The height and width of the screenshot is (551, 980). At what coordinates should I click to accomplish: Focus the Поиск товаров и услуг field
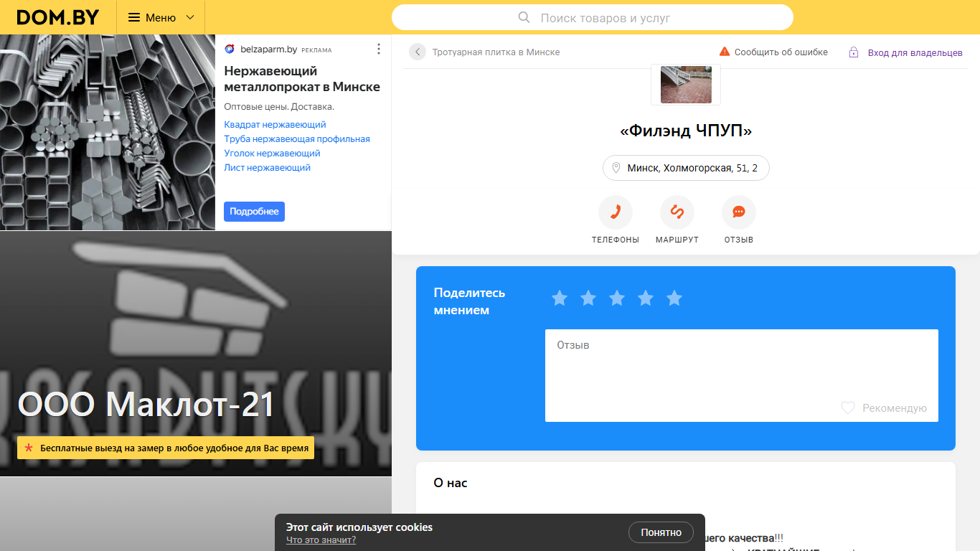pyautogui.click(x=593, y=17)
